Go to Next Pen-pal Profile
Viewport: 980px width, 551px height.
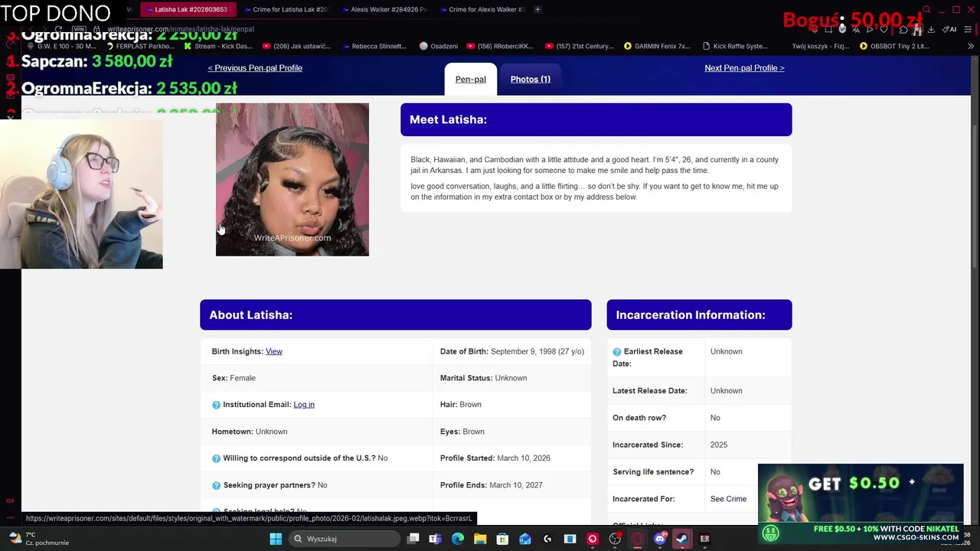tap(744, 68)
